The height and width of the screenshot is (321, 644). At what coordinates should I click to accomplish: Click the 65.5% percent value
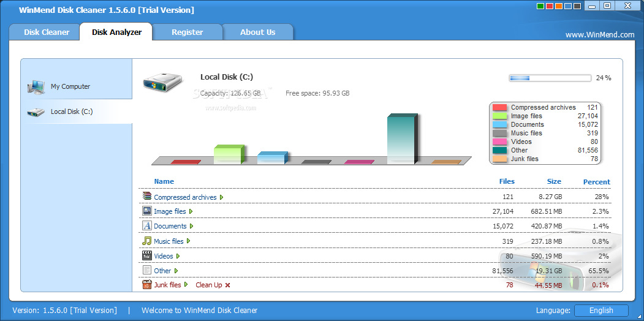click(599, 271)
